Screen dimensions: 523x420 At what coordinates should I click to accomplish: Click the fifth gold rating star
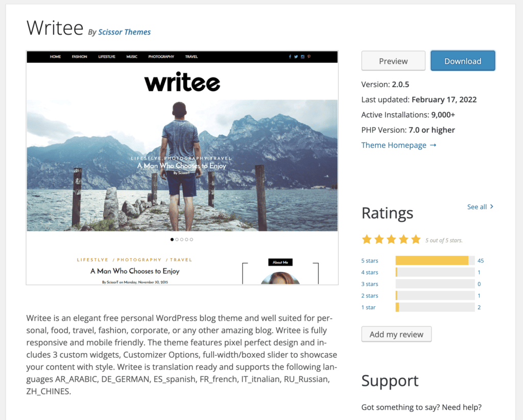pyautogui.click(x=416, y=239)
